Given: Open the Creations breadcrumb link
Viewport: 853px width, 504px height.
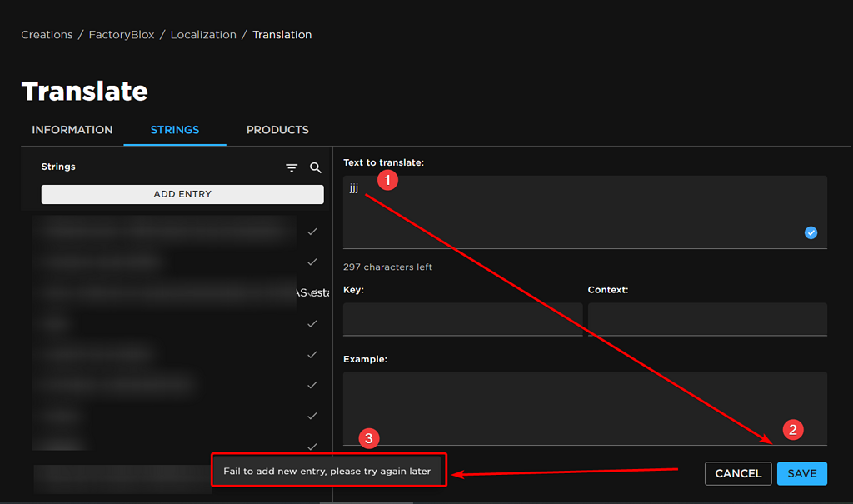Looking at the screenshot, I should (47, 34).
